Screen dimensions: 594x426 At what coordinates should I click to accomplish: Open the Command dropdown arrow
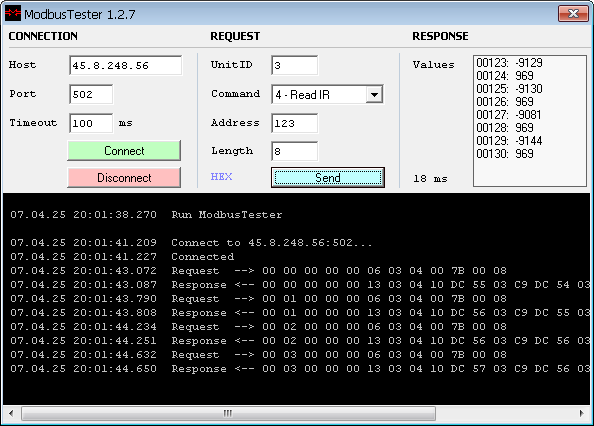(x=374, y=94)
